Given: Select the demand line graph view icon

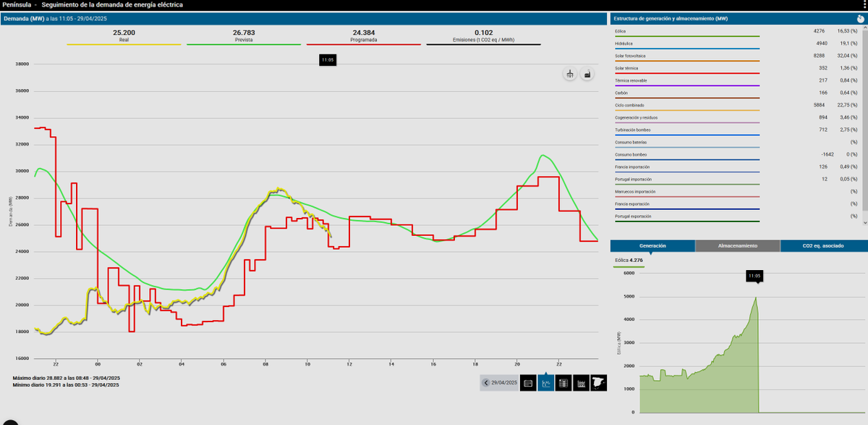Looking at the screenshot, I should (546, 383).
